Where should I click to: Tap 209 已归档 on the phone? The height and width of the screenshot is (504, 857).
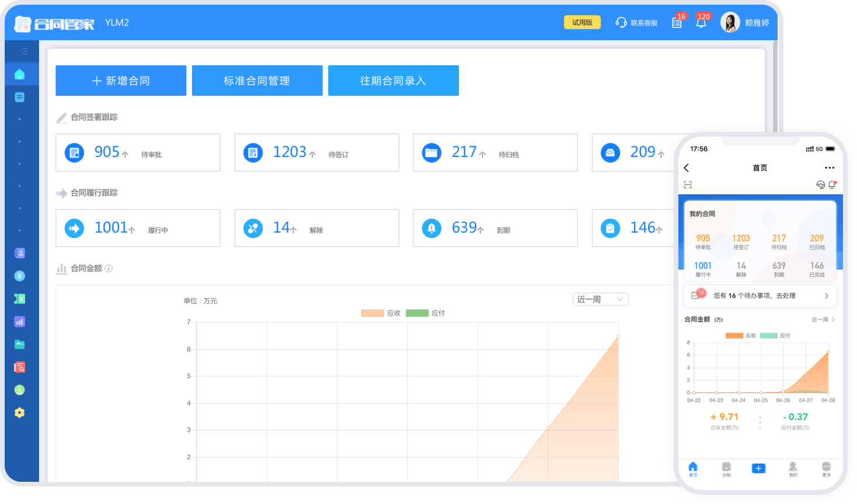click(x=817, y=242)
